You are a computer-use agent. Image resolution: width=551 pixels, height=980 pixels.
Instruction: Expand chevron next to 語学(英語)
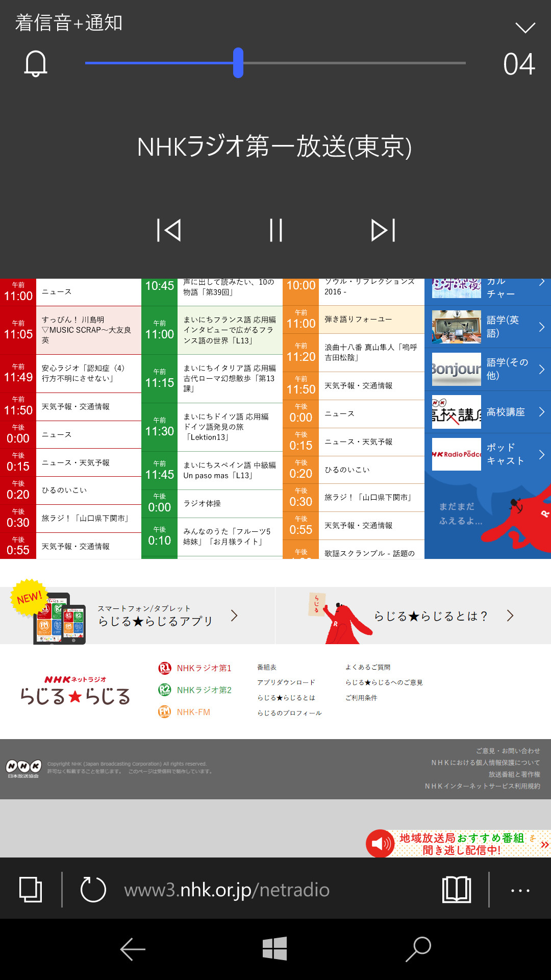click(542, 327)
